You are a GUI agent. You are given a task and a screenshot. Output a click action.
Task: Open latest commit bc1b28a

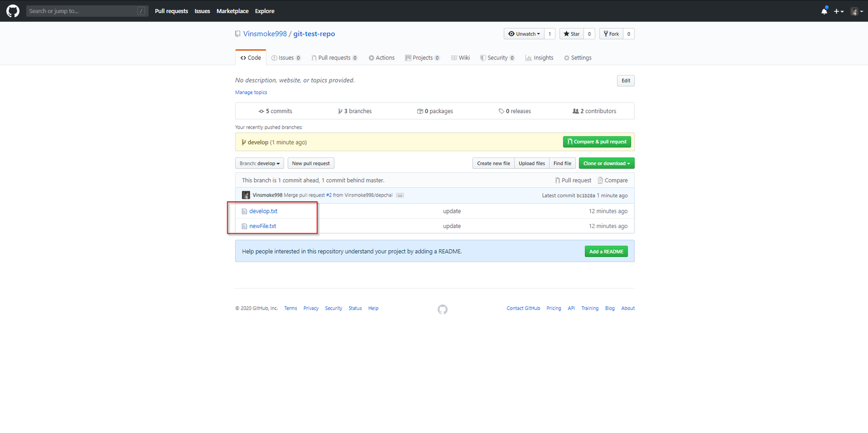(586, 195)
